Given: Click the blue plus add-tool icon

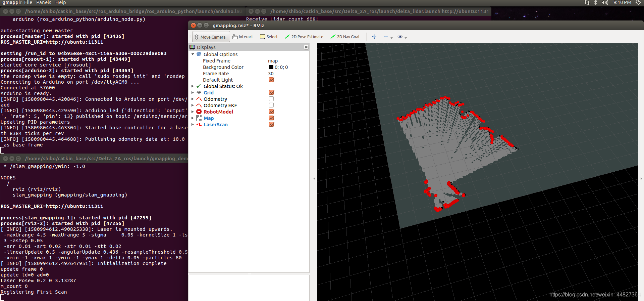Looking at the screenshot, I should point(374,37).
